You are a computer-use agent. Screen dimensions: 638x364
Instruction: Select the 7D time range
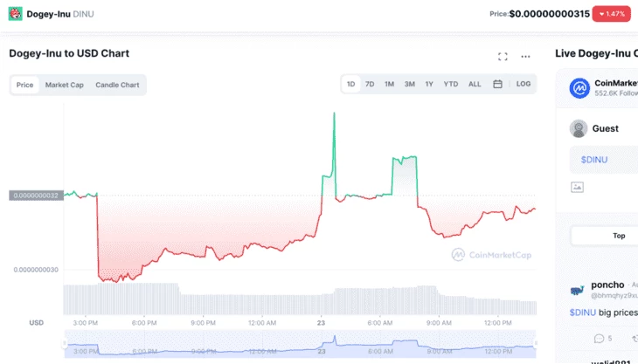coord(370,84)
